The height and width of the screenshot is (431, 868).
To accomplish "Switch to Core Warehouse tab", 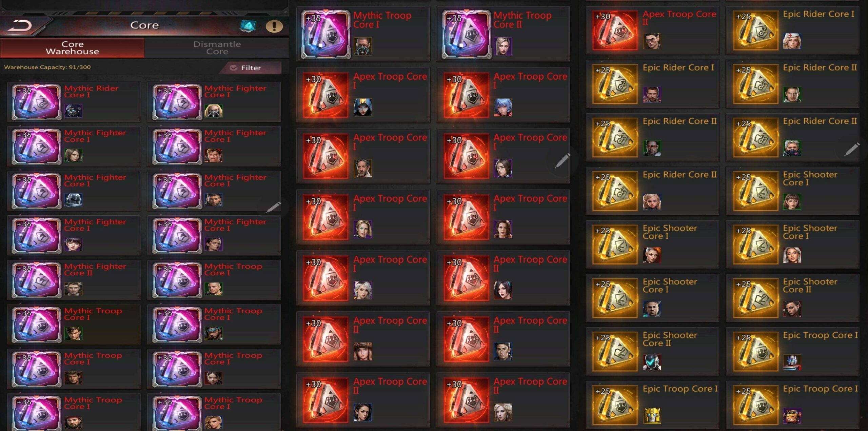I will pos(72,48).
